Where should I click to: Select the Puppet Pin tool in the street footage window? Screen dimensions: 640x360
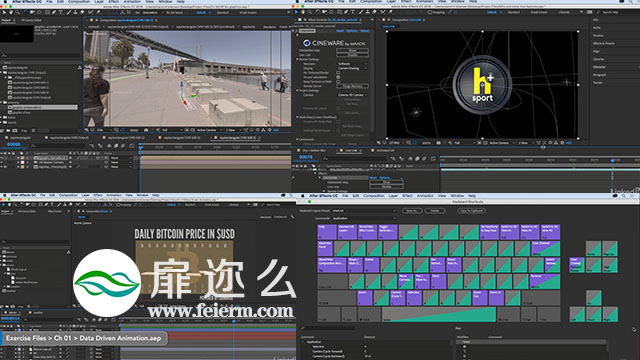[98, 13]
